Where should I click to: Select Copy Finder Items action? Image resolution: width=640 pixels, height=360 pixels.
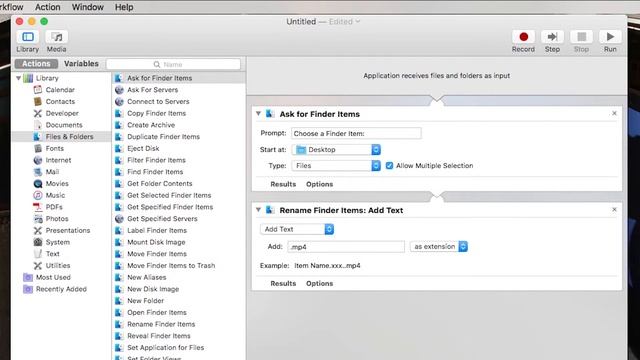[179, 113]
